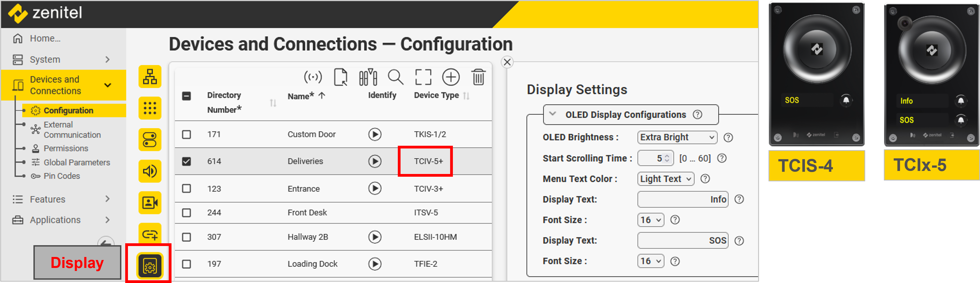The height and width of the screenshot is (283, 980).
Task: Toggle the select-all header checkbox
Action: click(186, 96)
